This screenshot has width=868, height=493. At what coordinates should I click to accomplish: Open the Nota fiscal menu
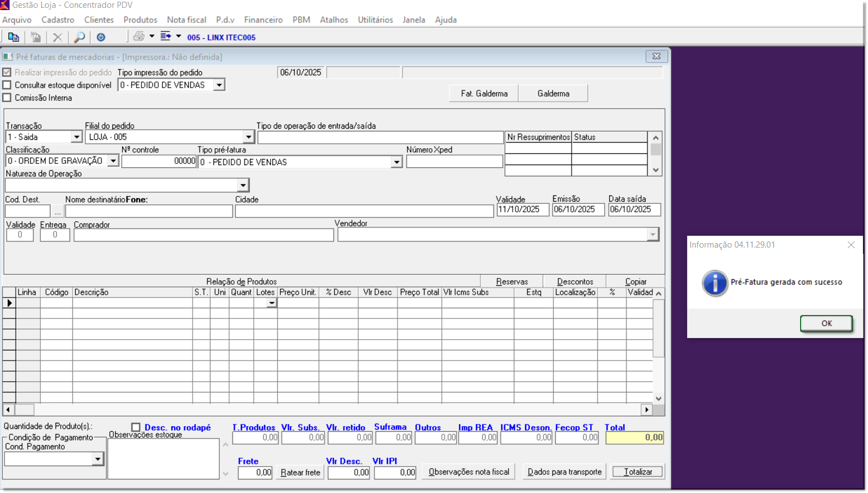click(x=186, y=20)
